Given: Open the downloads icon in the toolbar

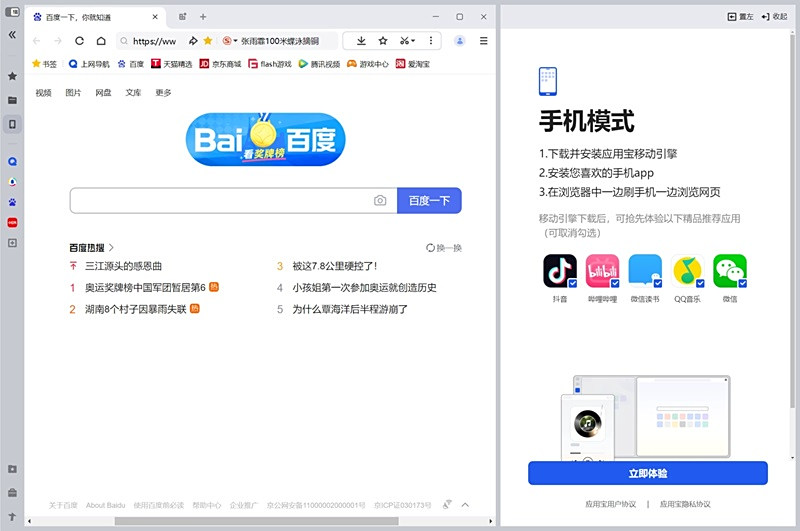Looking at the screenshot, I should pos(360,41).
